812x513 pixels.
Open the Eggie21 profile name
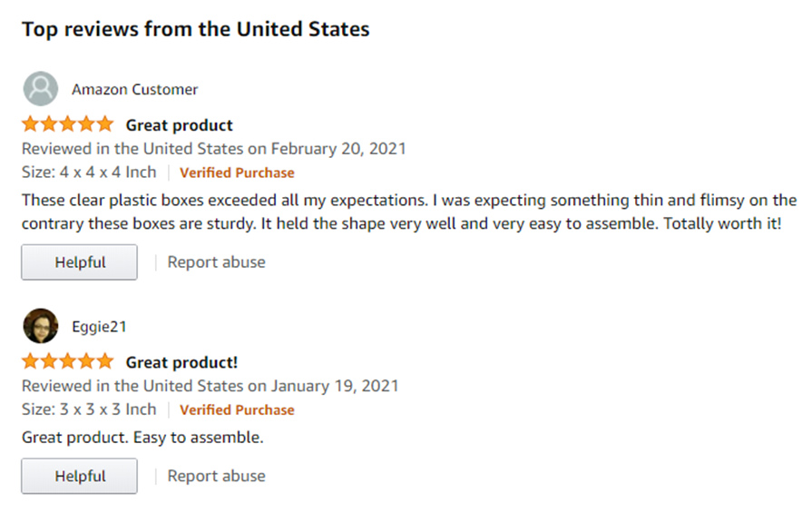[x=99, y=327]
